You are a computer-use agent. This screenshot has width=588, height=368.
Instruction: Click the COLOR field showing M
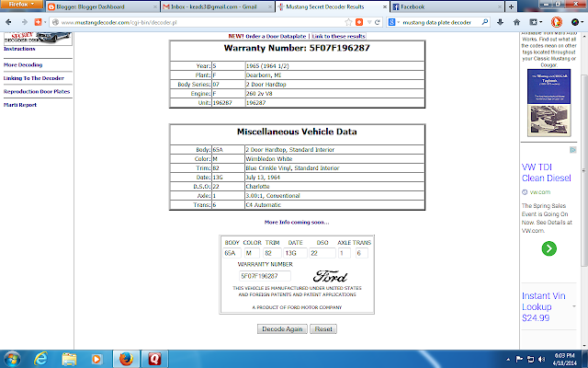click(x=252, y=253)
